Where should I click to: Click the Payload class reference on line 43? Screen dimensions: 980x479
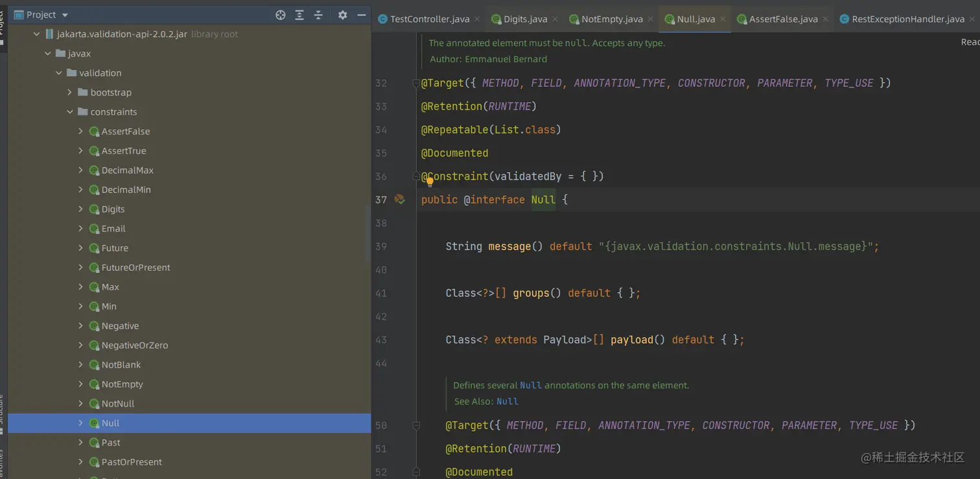(564, 340)
